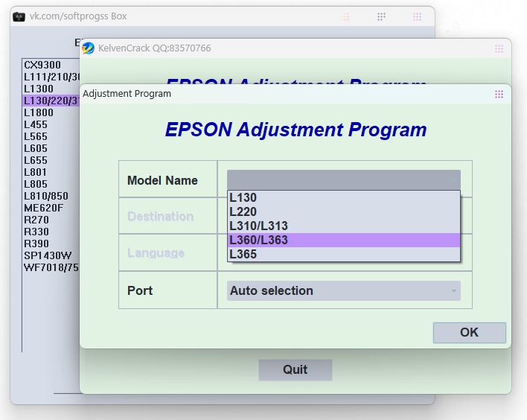This screenshot has height=420, width=527.
Task: Select ME620F in softprogss Box list
Action: pos(51,209)
